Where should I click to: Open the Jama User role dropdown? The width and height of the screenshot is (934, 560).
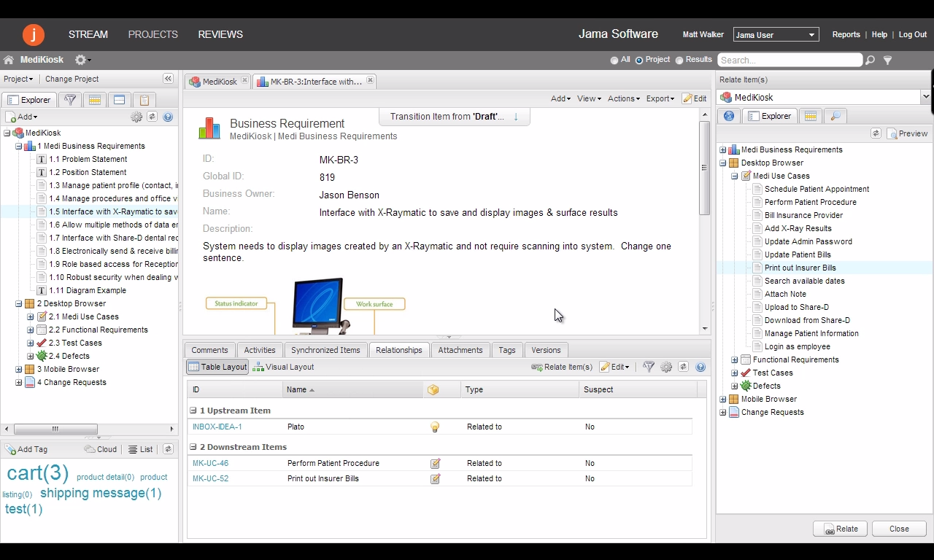(x=776, y=35)
